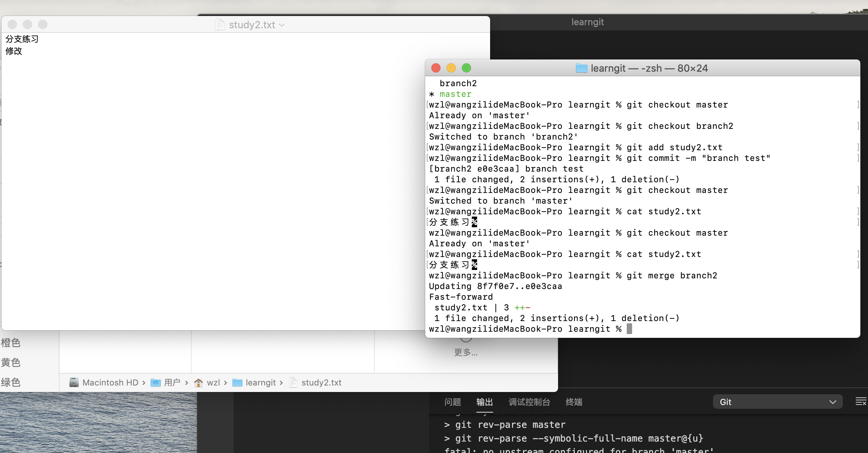Image resolution: width=868 pixels, height=453 pixels.
Task: Click the document icon in study2.txt title bar
Action: [220, 25]
